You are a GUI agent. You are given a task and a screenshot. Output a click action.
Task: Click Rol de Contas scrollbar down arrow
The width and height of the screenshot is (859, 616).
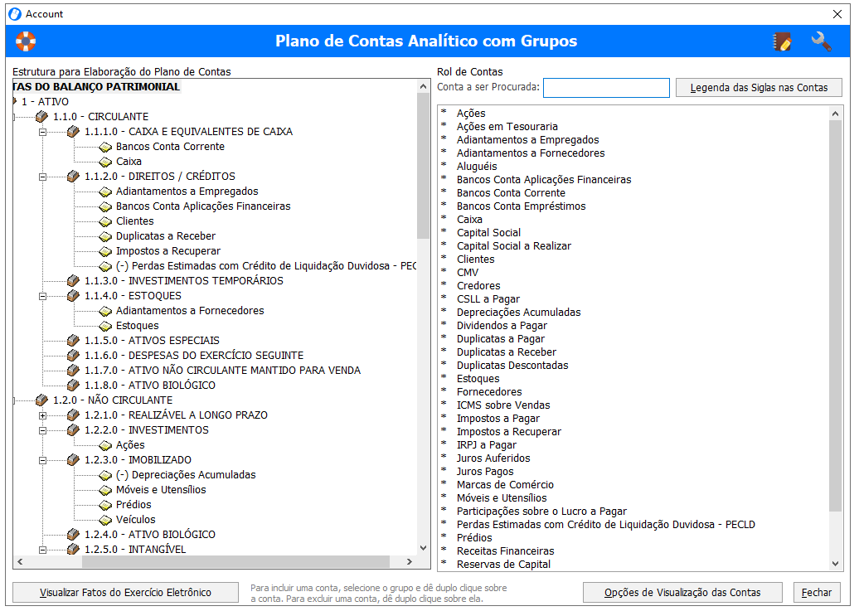[x=835, y=564]
